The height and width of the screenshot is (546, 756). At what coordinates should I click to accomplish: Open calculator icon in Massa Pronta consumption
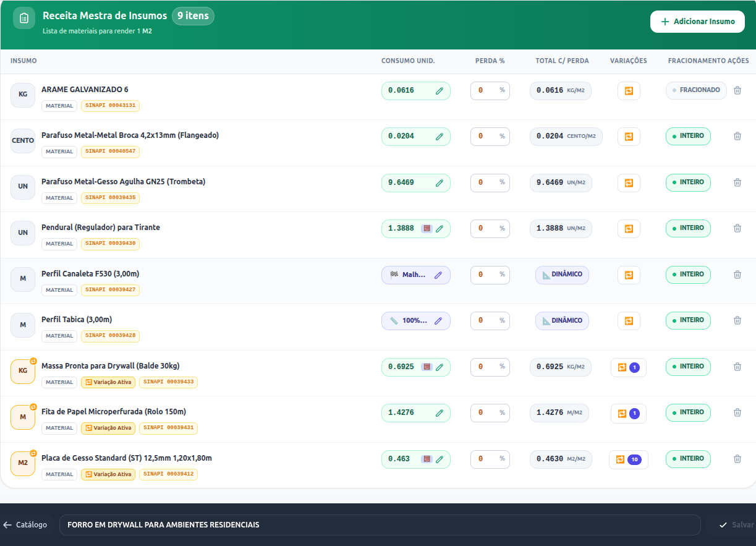426,367
